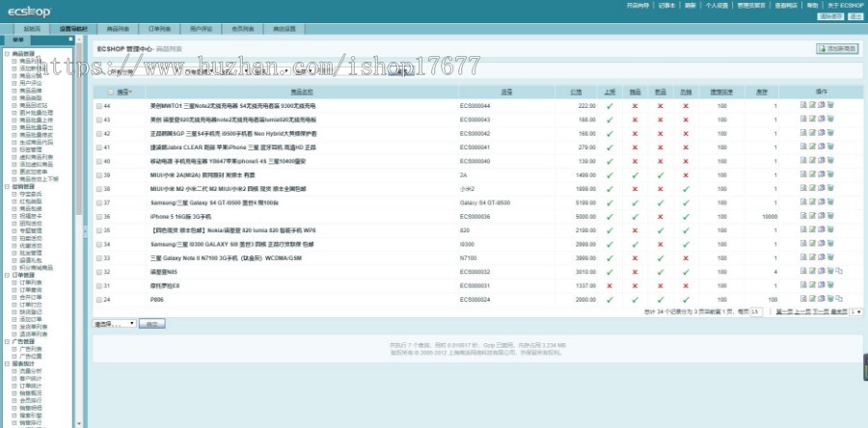
Task: Open the view icon in row 32
Action: click(x=803, y=271)
